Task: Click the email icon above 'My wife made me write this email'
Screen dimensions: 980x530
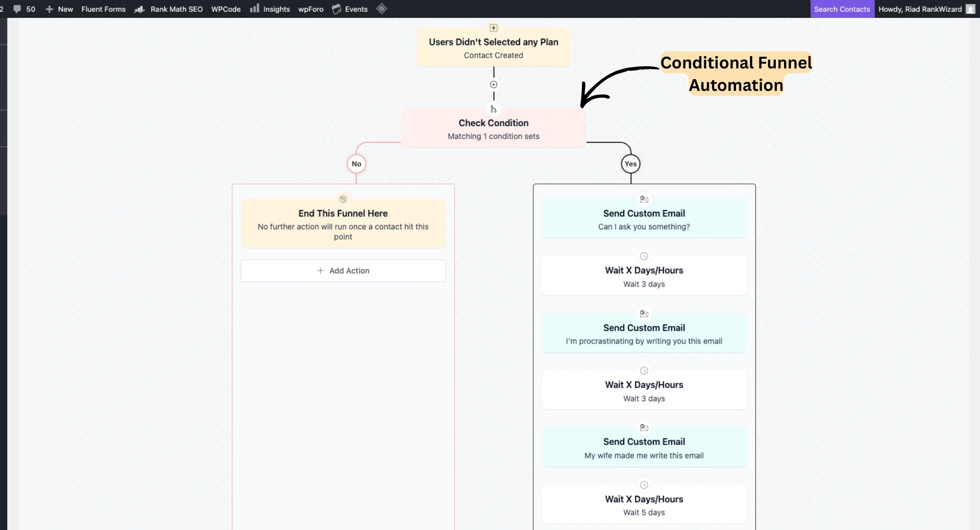Action: point(644,428)
